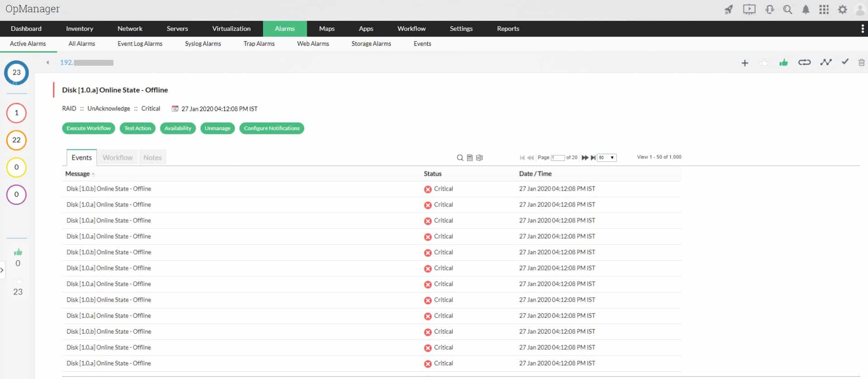868x379 pixels.
Task: Open the Workflow main menu item
Action: (411, 29)
